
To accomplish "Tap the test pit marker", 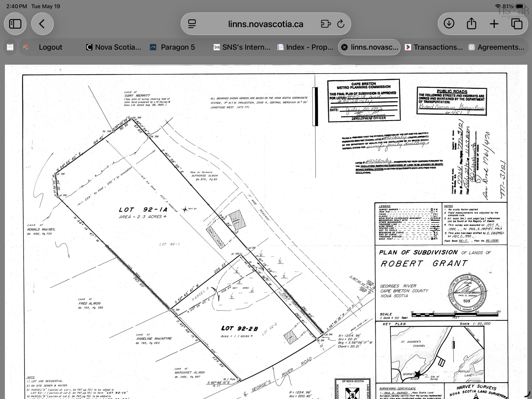I will click(x=185, y=210).
